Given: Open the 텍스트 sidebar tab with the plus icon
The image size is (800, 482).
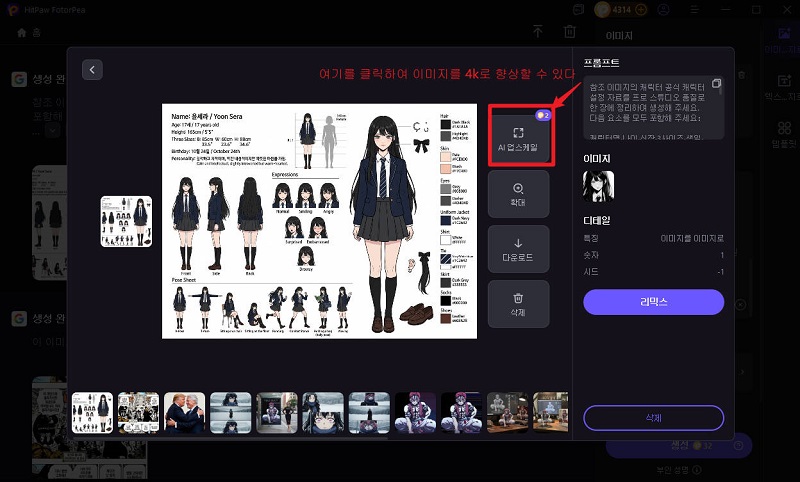Looking at the screenshot, I should click(784, 87).
